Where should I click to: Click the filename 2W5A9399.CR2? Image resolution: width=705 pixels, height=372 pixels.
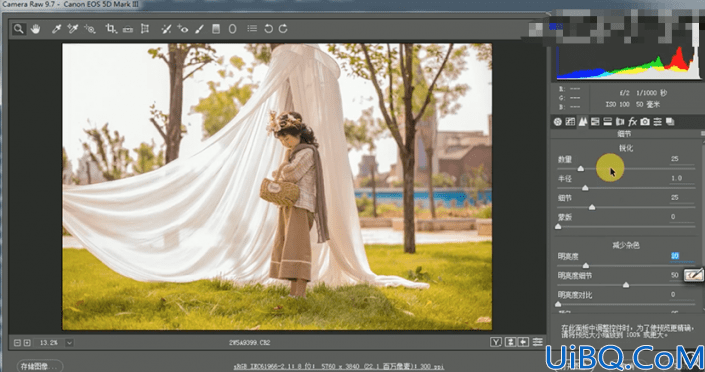(x=250, y=343)
